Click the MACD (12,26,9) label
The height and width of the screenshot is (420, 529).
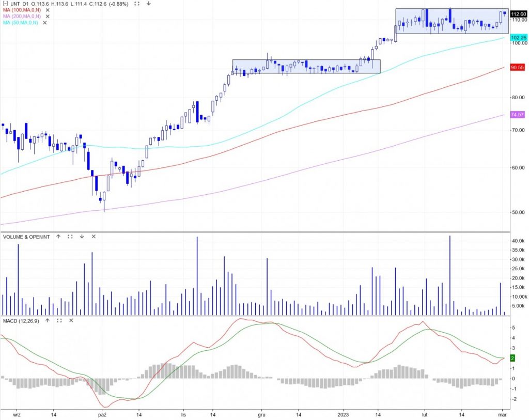(21, 321)
